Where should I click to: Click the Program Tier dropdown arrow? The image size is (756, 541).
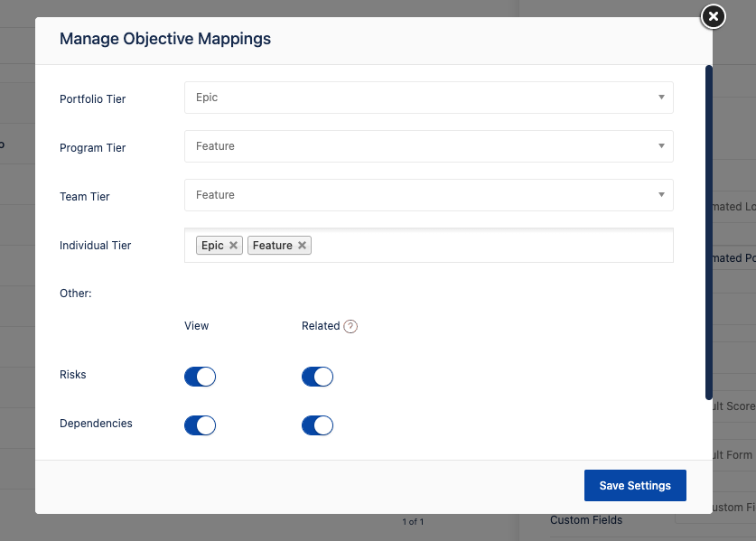point(661,146)
